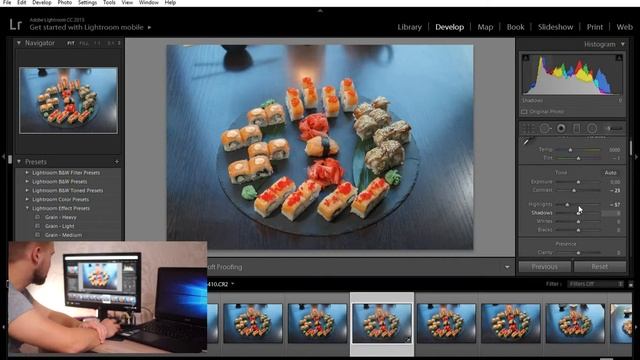Click the Reset button
Viewport: 640px width, 360px height.
click(x=600, y=267)
